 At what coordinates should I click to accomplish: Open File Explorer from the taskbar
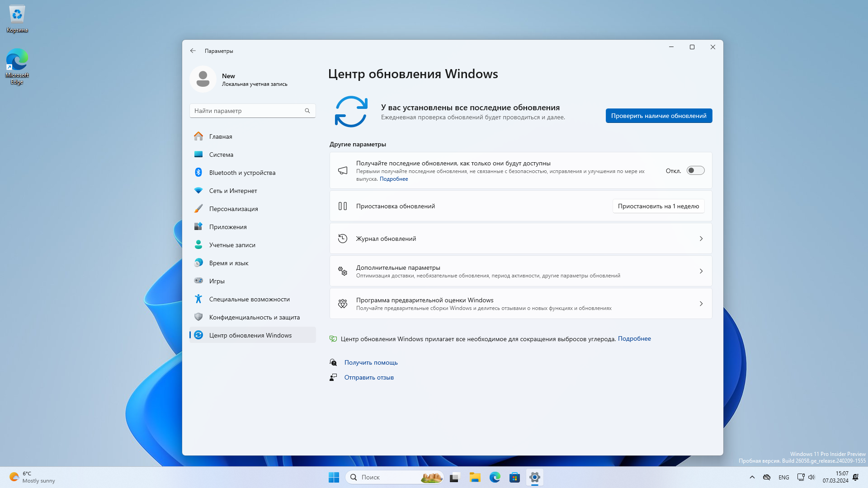(x=475, y=477)
